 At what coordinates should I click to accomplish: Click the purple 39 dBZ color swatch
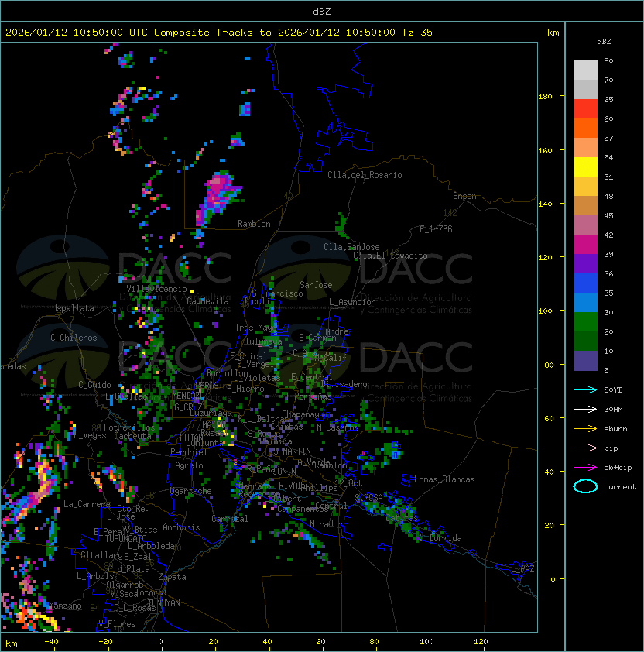(585, 263)
